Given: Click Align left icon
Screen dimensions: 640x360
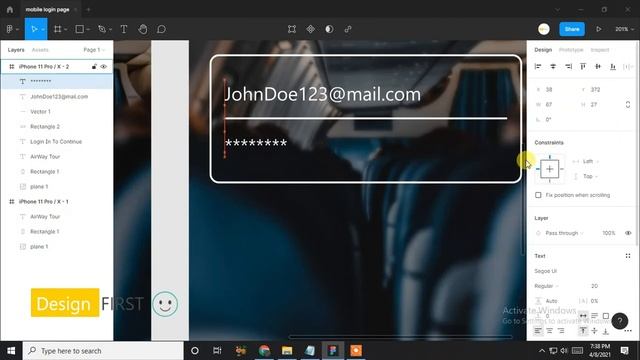Looking at the screenshot, I should point(538,67).
